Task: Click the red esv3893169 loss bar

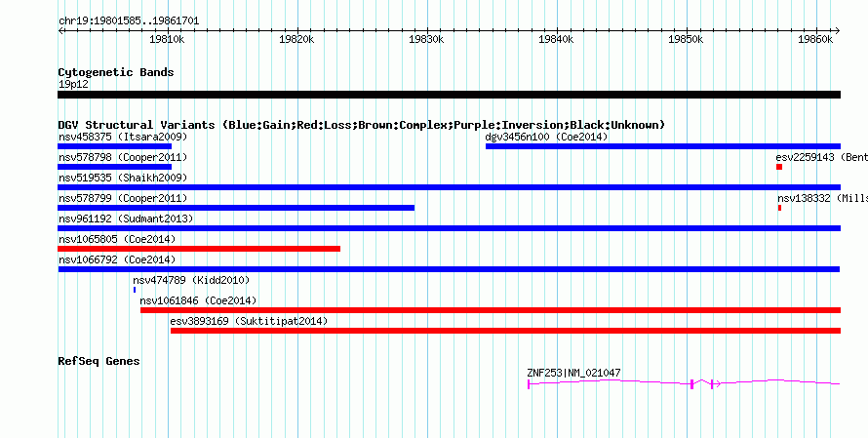Action: [505, 331]
